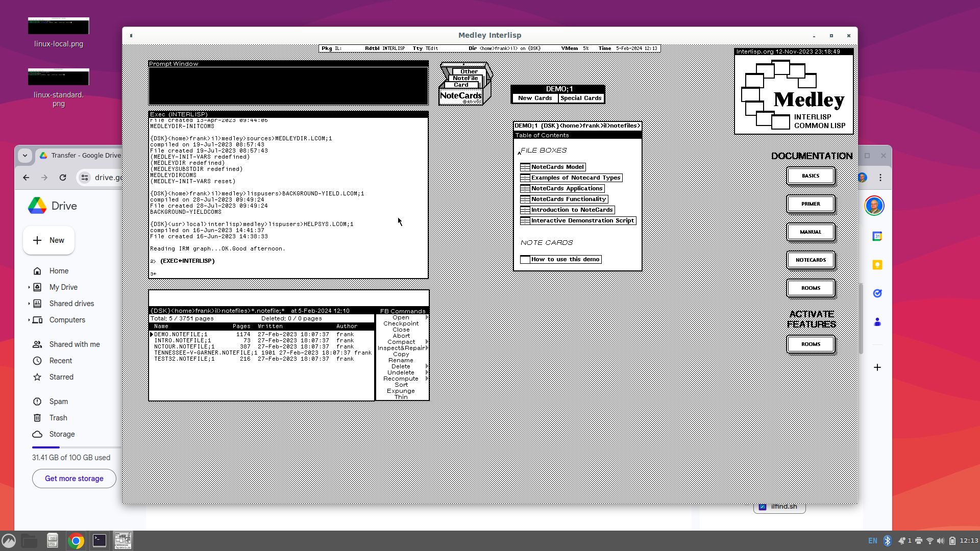Screen dimensions: 980x551
Task: Open the BASICS documentation button
Action: coord(811,176)
